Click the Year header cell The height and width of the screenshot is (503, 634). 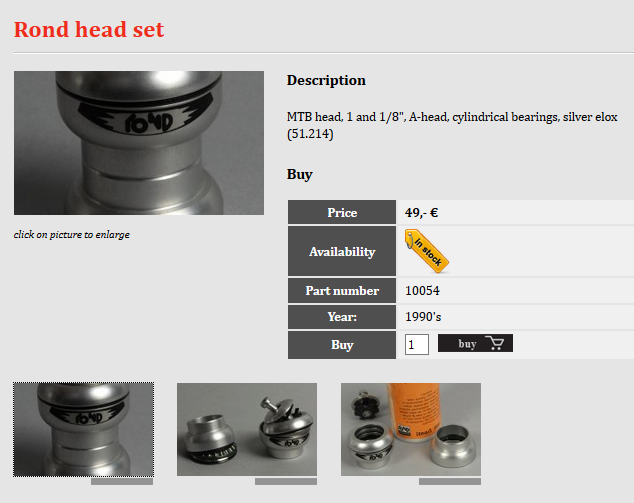[342, 317]
